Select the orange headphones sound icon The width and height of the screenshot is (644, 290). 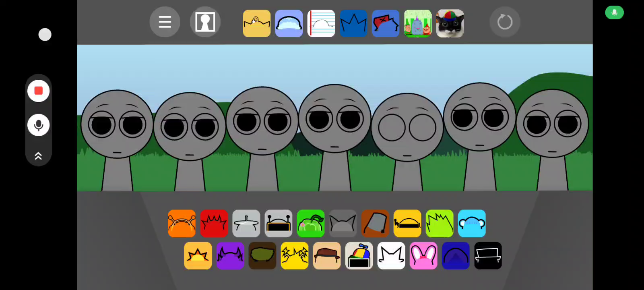182,223
